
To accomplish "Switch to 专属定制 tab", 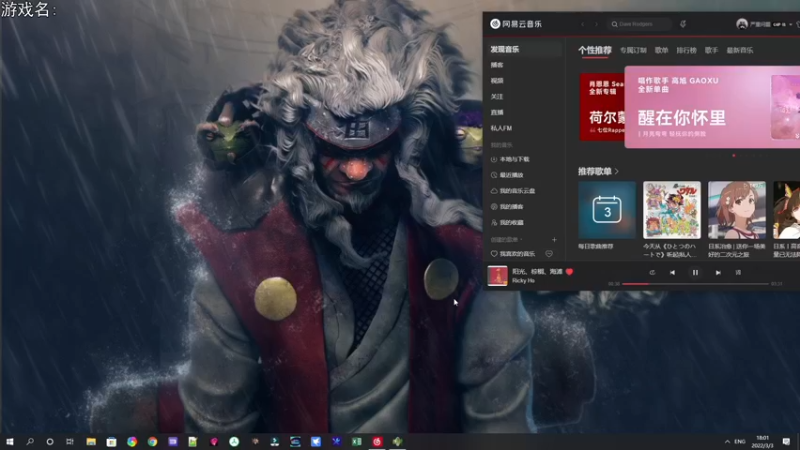I will click(633, 50).
